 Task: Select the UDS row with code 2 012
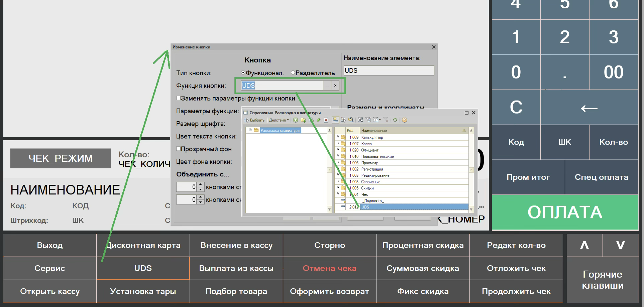click(402, 207)
